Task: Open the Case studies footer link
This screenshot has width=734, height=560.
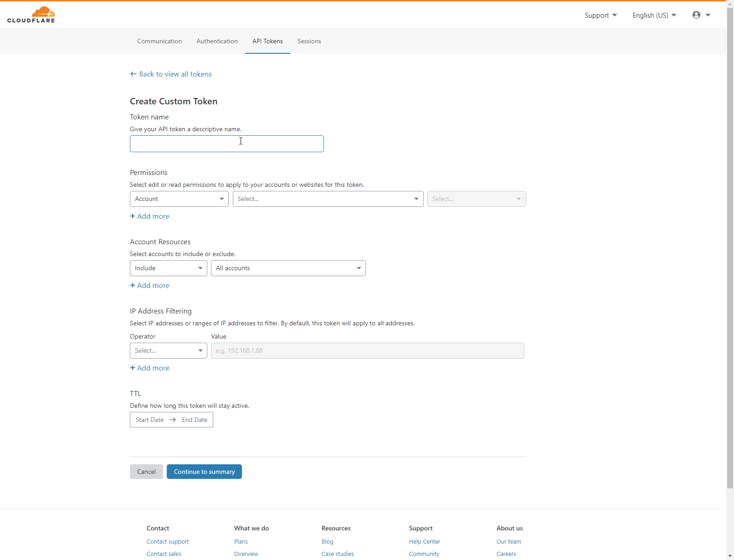Action: [x=338, y=554]
